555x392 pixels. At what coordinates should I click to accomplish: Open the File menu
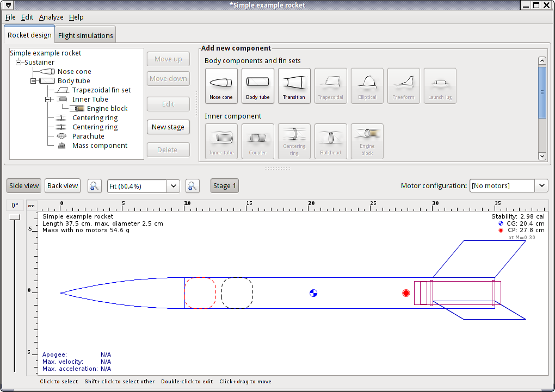coord(10,17)
